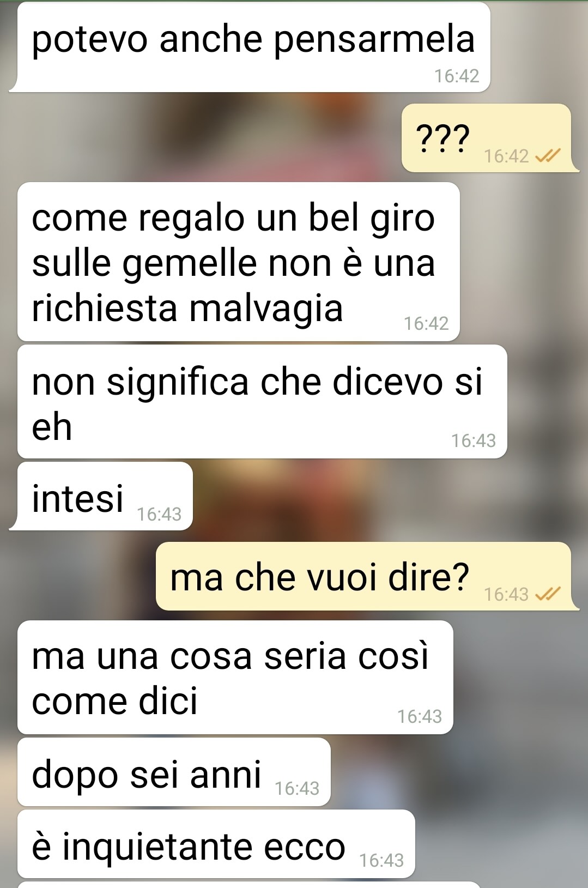
Task: Click the read-receipt checkmarks beside '???'
Action: coord(548,156)
